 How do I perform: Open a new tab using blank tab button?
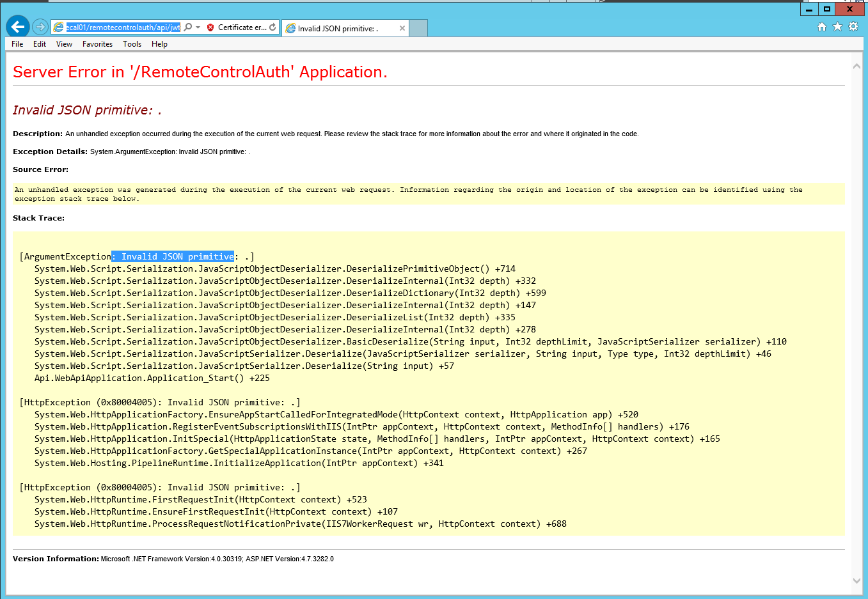418,29
